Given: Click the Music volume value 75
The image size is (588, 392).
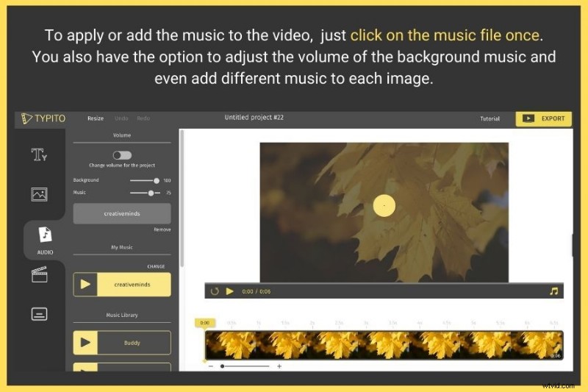Looking at the screenshot, I should coord(168,193).
